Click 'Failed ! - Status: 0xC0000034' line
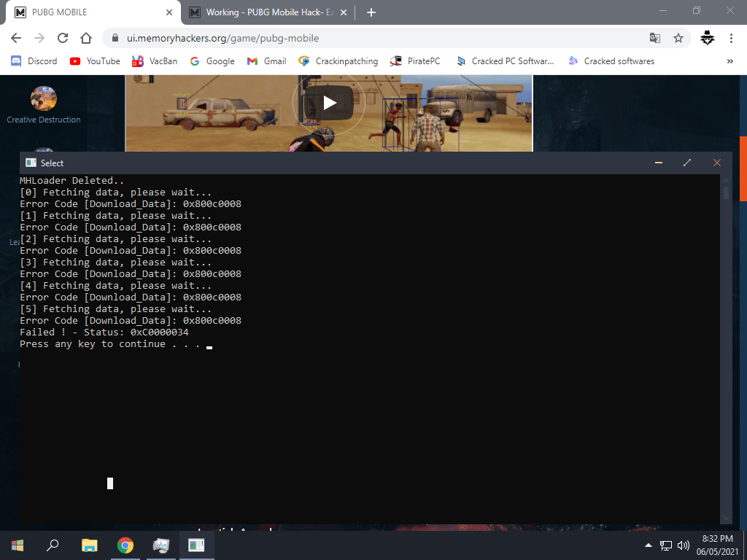This screenshot has width=747, height=560. (x=104, y=332)
